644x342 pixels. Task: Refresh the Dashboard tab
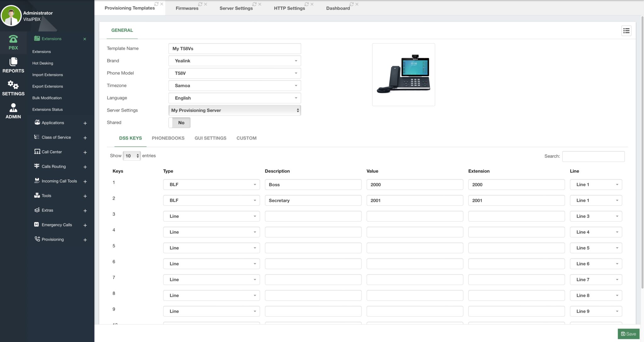pos(352,4)
